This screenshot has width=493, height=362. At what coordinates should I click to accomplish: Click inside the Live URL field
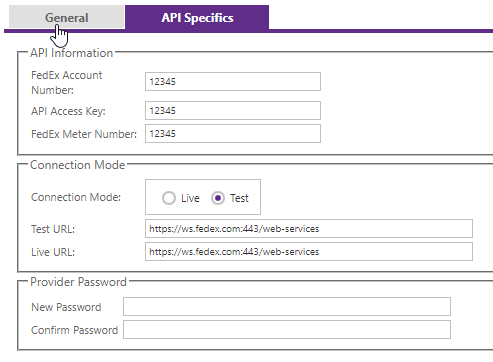(309, 251)
